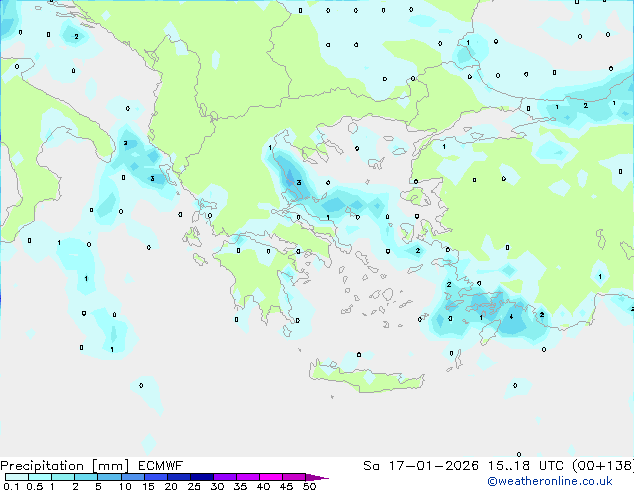Click the '30' legend scale label
Screen dimensions: 634x490
(217, 486)
